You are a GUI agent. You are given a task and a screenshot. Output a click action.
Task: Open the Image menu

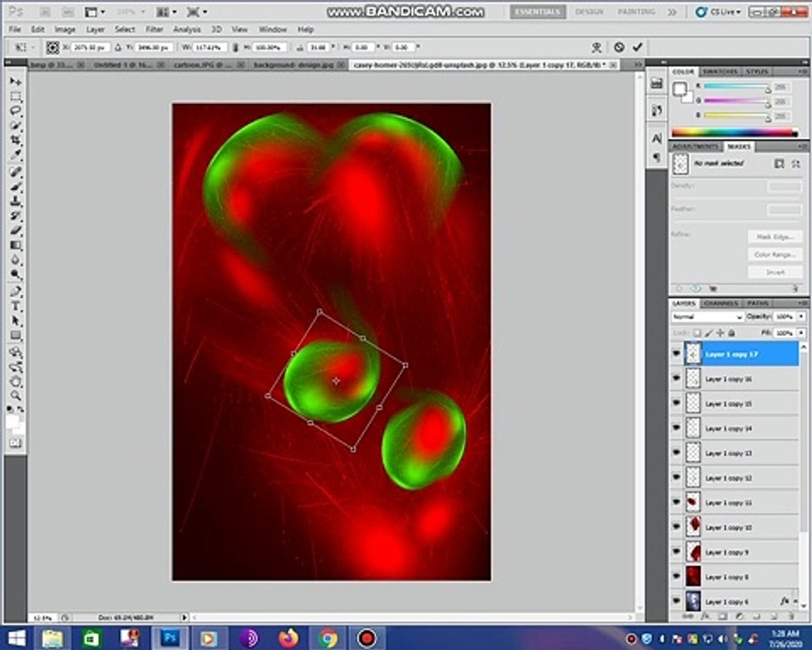[x=65, y=30]
